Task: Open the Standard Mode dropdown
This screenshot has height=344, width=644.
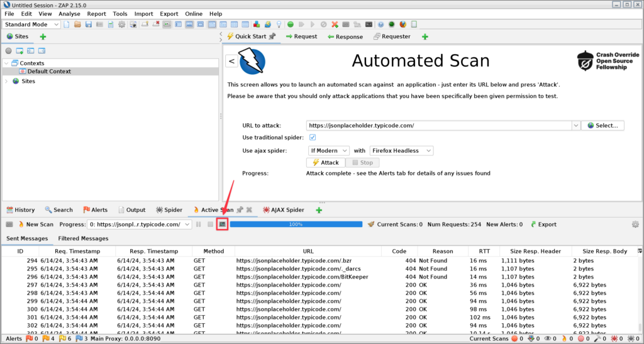Action: click(31, 25)
